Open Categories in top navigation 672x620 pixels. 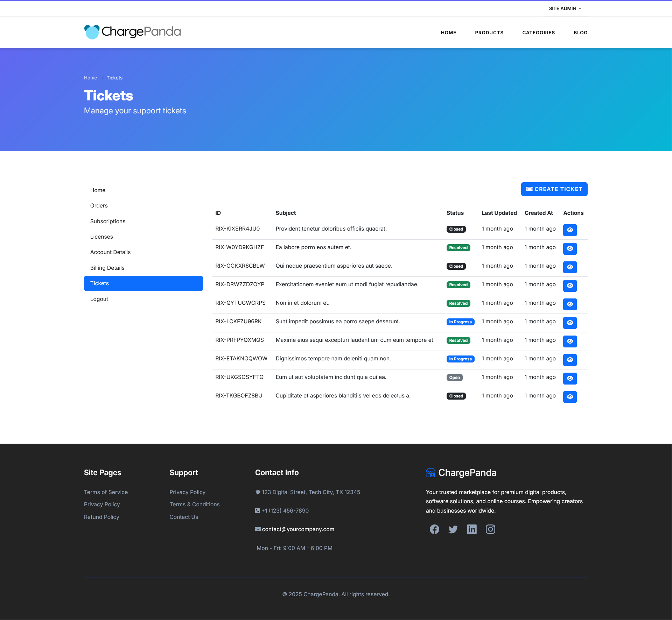(x=538, y=33)
